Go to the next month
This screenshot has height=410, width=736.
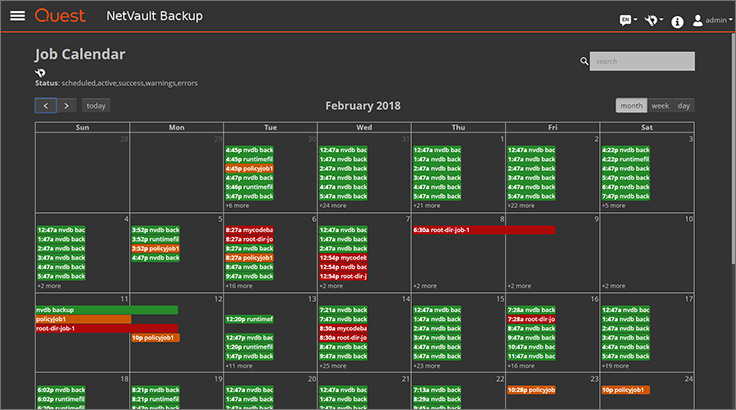[67, 106]
